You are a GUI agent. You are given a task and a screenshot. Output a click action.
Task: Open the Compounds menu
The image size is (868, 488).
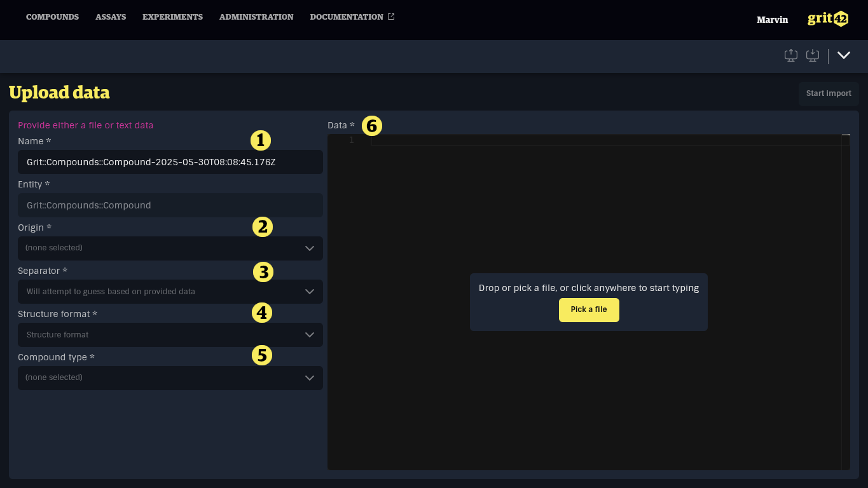click(52, 17)
